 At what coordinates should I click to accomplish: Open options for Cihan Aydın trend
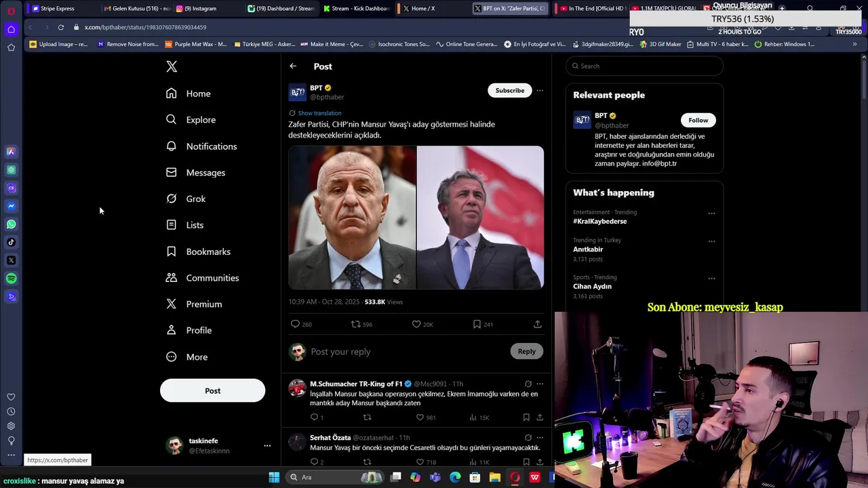pos(711,278)
